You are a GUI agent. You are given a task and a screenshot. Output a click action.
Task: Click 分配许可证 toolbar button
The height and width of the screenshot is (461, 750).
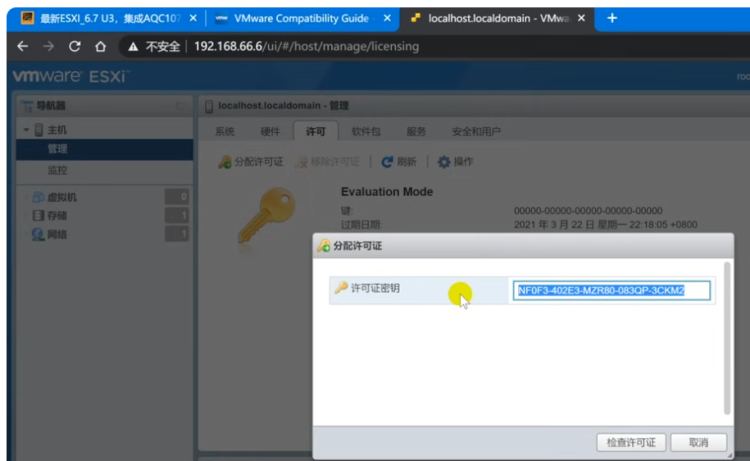click(251, 162)
